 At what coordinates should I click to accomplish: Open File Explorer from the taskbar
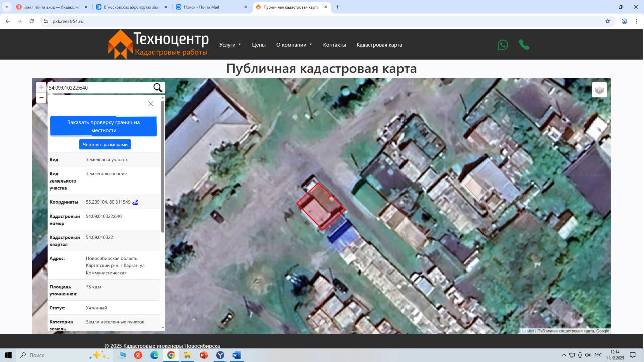pos(187,355)
